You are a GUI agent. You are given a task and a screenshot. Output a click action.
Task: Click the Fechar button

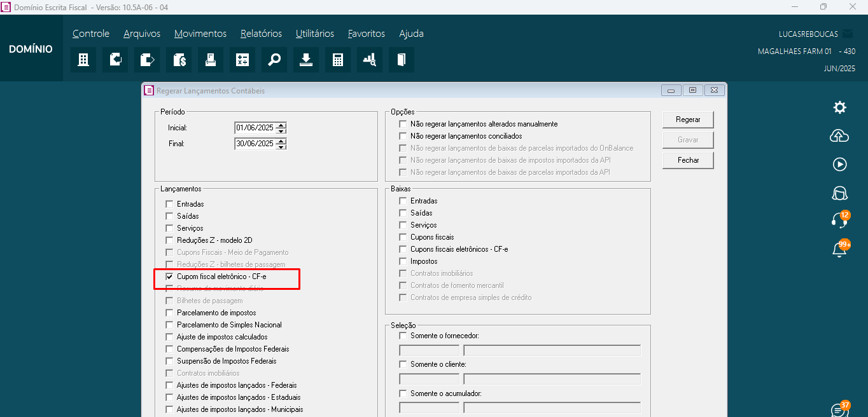688,160
